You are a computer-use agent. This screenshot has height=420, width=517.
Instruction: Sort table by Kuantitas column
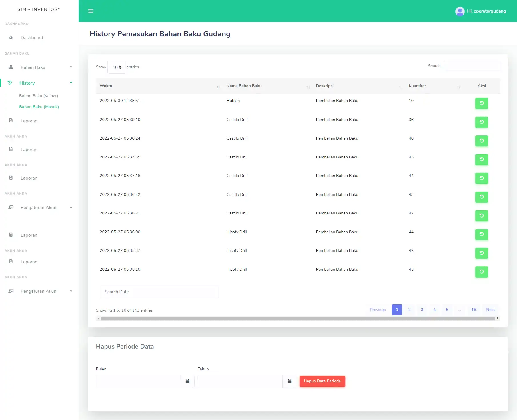(434, 86)
